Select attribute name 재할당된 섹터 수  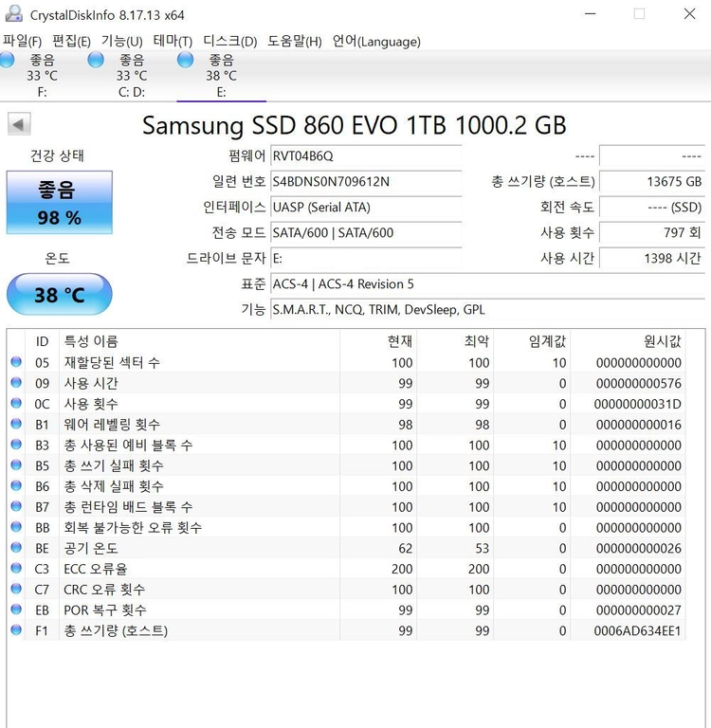tap(112, 362)
